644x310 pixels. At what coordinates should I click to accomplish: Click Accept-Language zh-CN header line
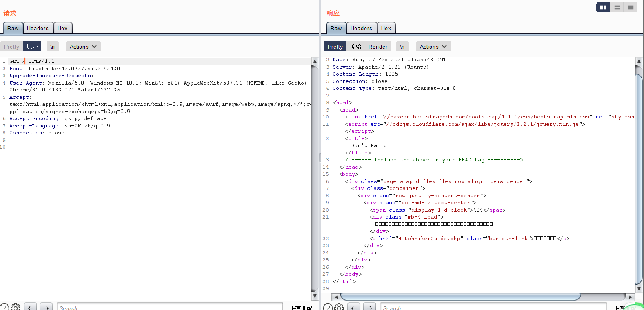coord(60,126)
